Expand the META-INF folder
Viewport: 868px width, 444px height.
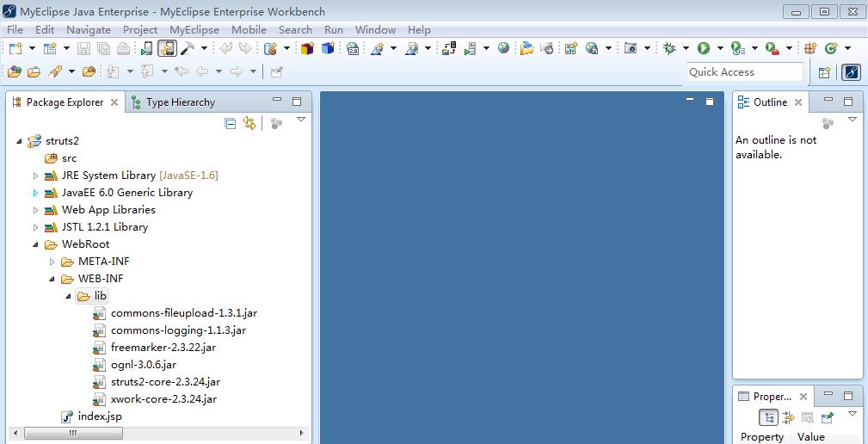pos(52,262)
